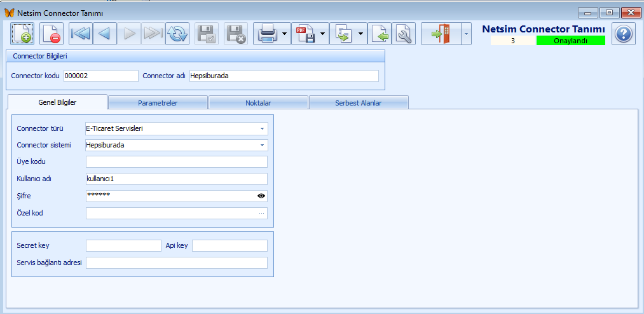The image size is (644, 314).
Task: Click the exit door icon
Action: 441,34
